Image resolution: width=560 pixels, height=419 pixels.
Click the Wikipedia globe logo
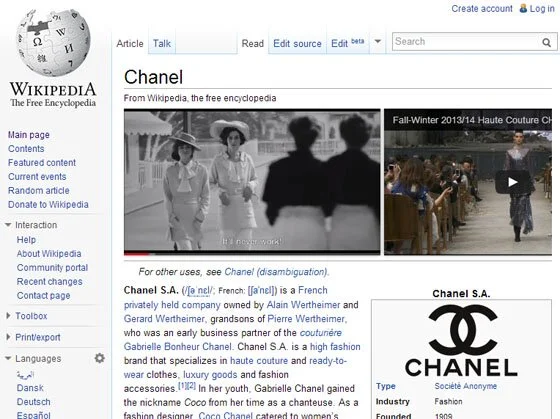click(53, 42)
